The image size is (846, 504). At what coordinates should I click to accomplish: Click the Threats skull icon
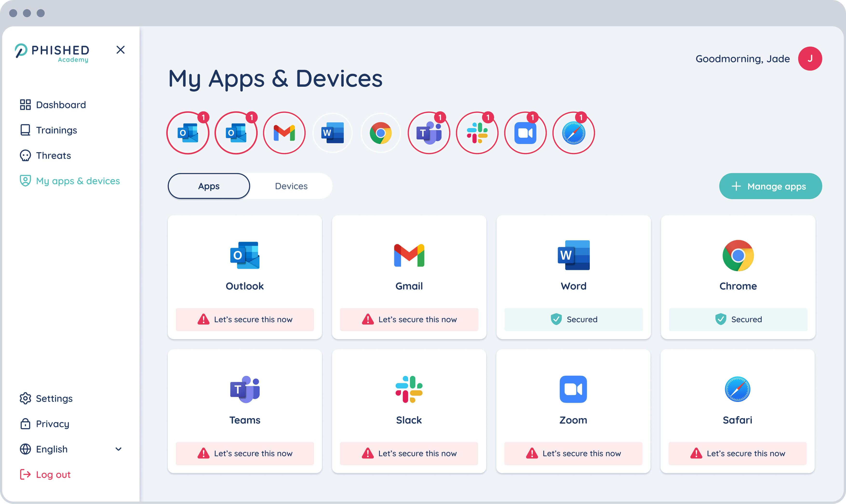25,156
